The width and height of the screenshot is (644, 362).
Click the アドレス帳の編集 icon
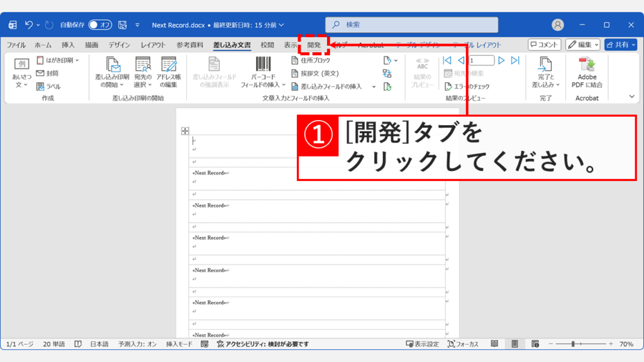pyautogui.click(x=168, y=69)
